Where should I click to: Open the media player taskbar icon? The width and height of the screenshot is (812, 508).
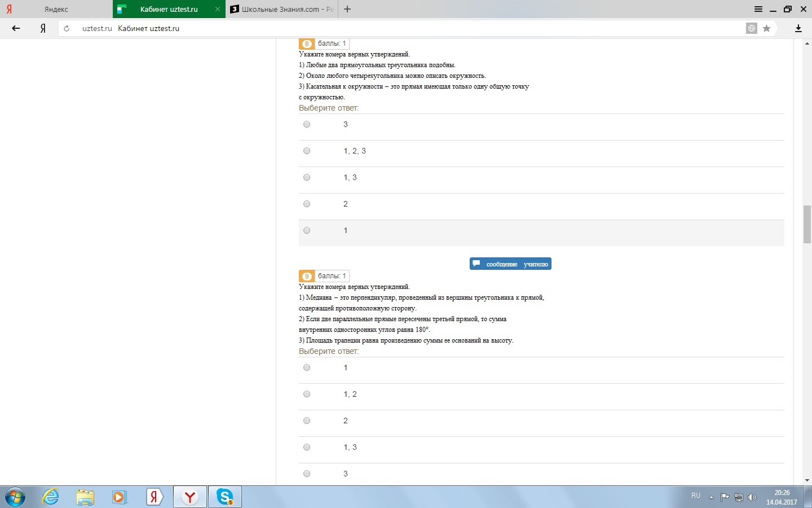point(119,497)
